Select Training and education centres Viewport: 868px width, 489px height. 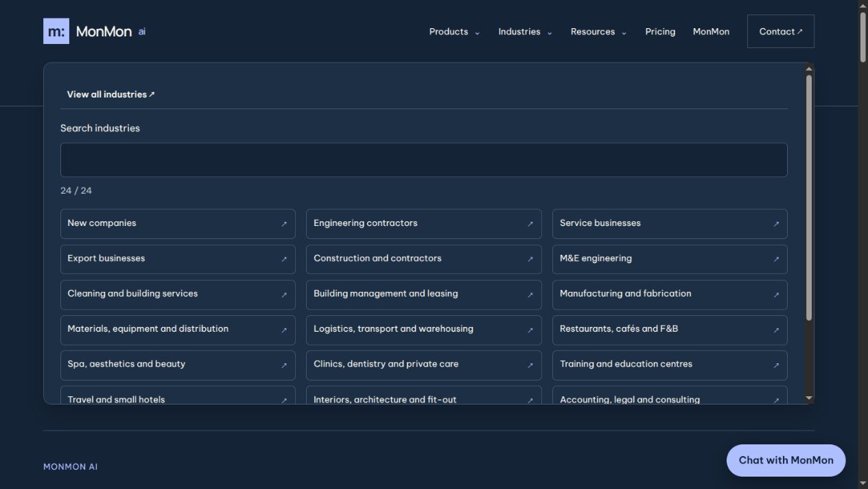pyautogui.click(x=670, y=365)
